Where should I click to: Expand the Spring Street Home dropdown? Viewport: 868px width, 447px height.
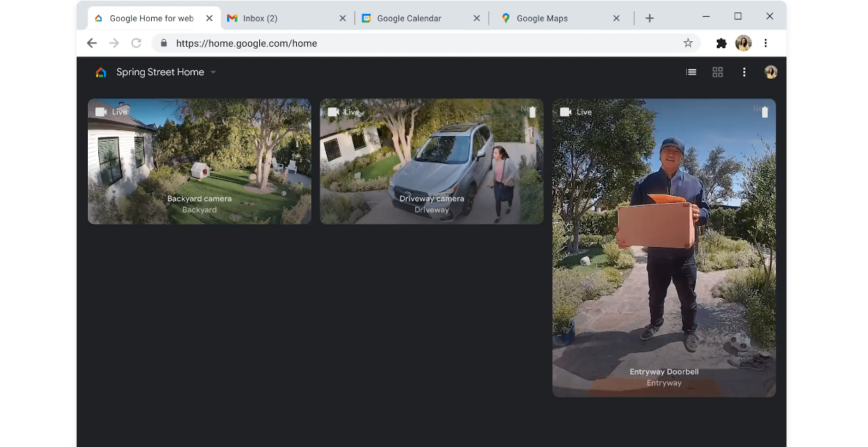tap(213, 73)
